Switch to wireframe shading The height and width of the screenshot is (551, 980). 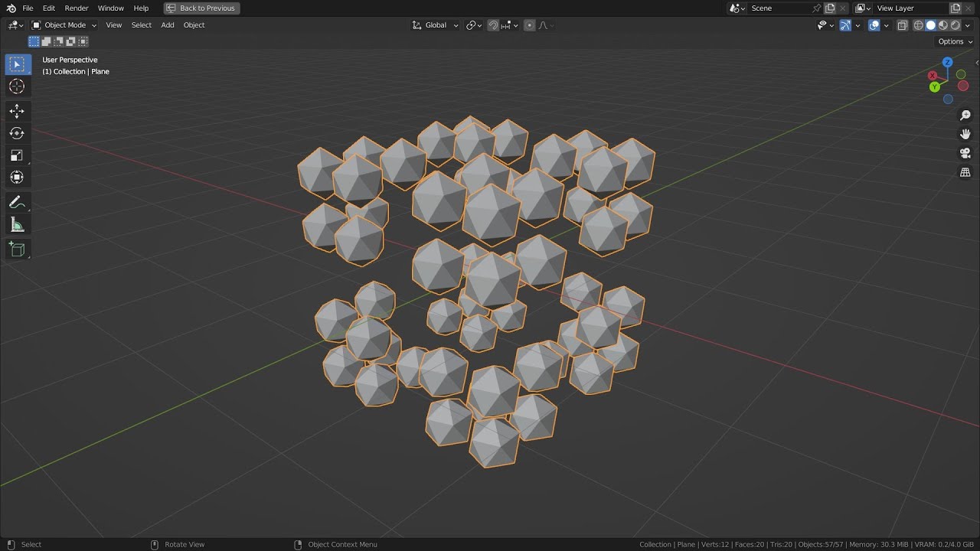point(919,25)
